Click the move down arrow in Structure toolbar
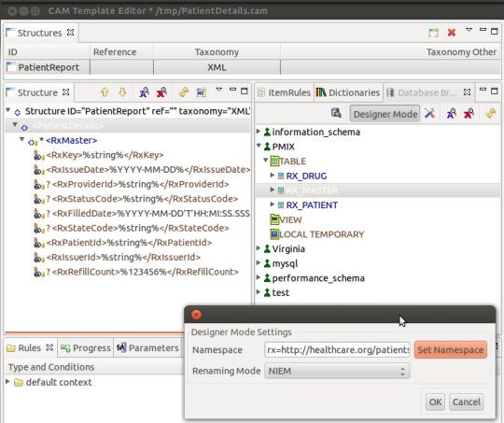 [x=122, y=92]
